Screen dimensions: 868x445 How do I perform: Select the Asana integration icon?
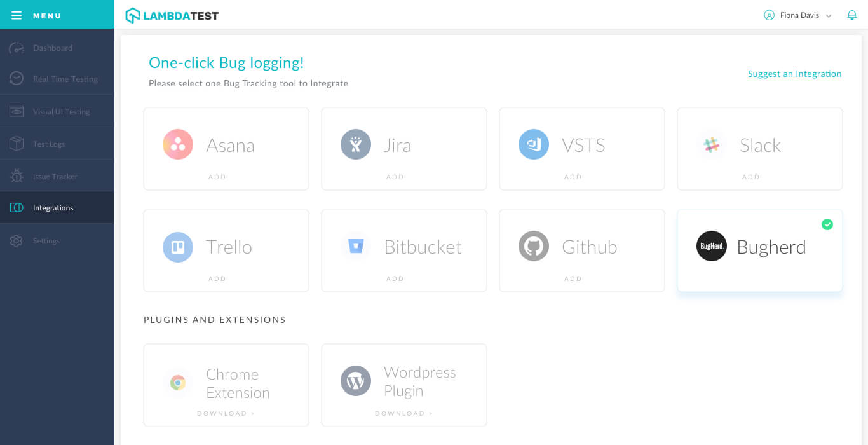(178, 144)
